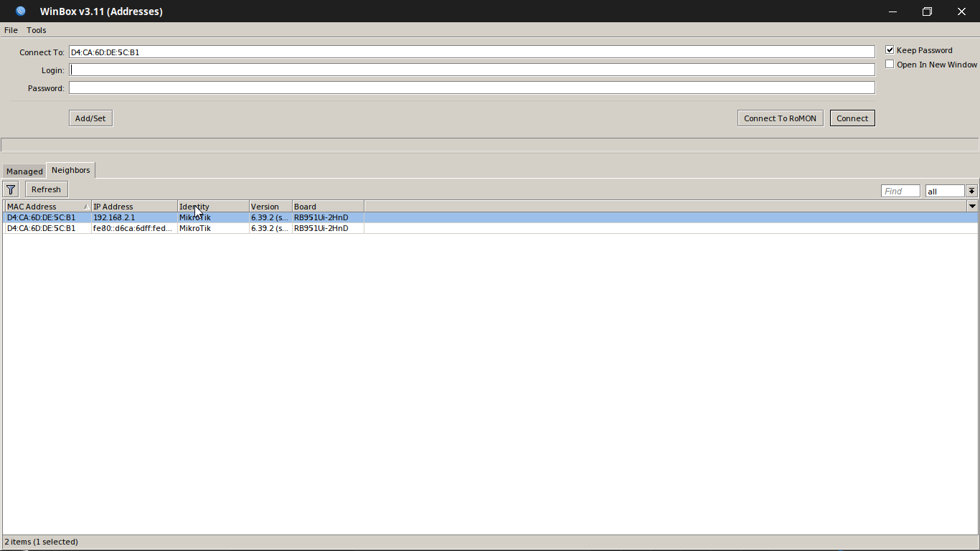Click version 6.39.2 in the 192.168.2.1 row

point(270,217)
